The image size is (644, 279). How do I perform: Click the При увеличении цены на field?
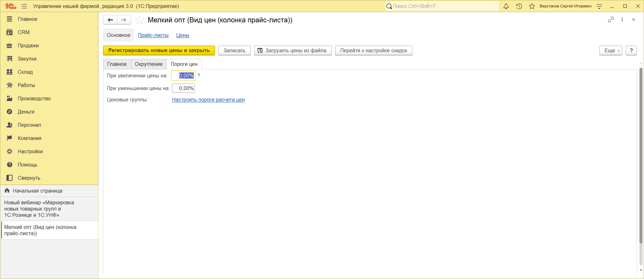[183, 76]
